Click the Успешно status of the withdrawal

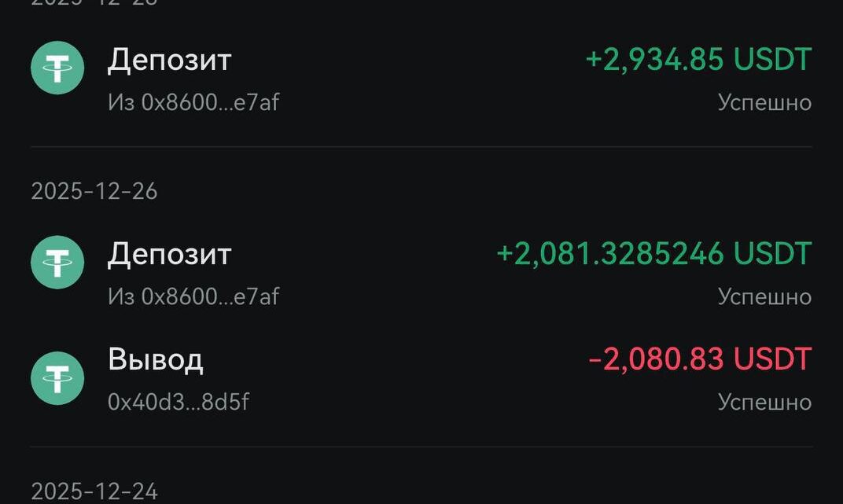tap(764, 402)
